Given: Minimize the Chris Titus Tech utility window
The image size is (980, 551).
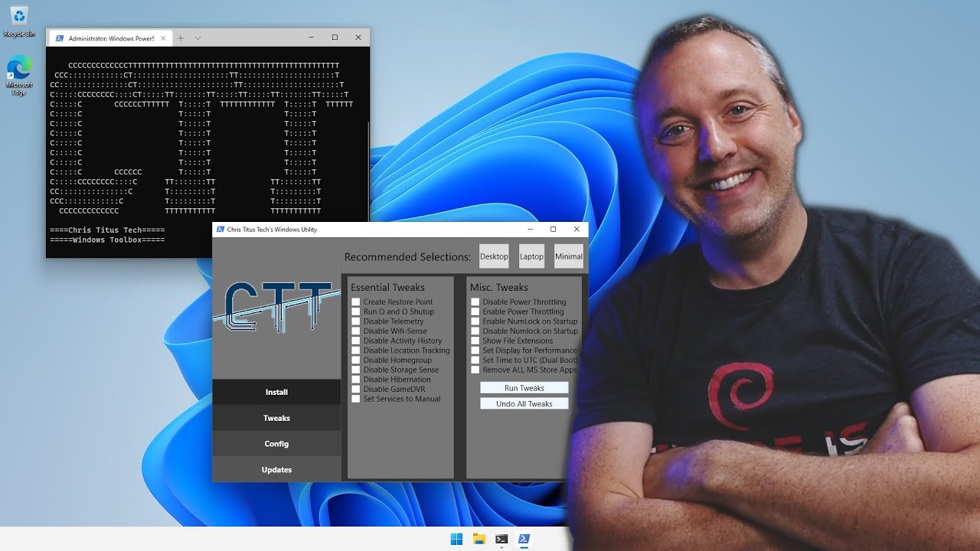Looking at the screenshot, I should [x=530, y=230].
